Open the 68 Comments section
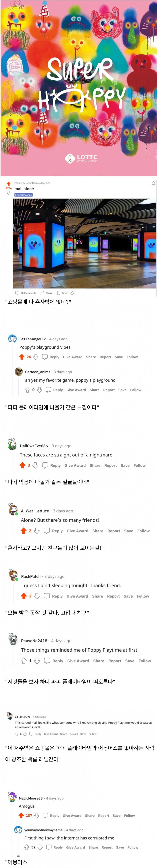Image resolution: width=157 pixels, height=868 pixels. pyautogui.click(x=26, y=293)
